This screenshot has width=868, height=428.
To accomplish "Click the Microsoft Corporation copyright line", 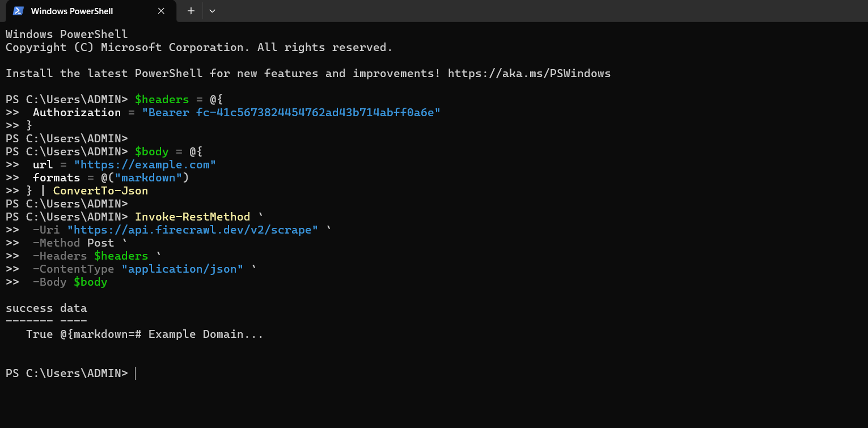I will point(199,47).
